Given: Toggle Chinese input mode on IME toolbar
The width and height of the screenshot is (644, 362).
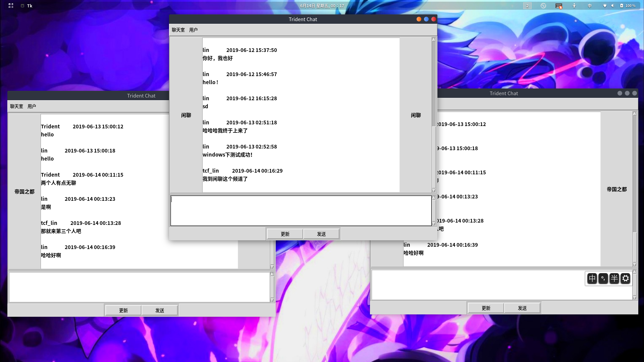Looking at the screenshot, I should point(592,279).
